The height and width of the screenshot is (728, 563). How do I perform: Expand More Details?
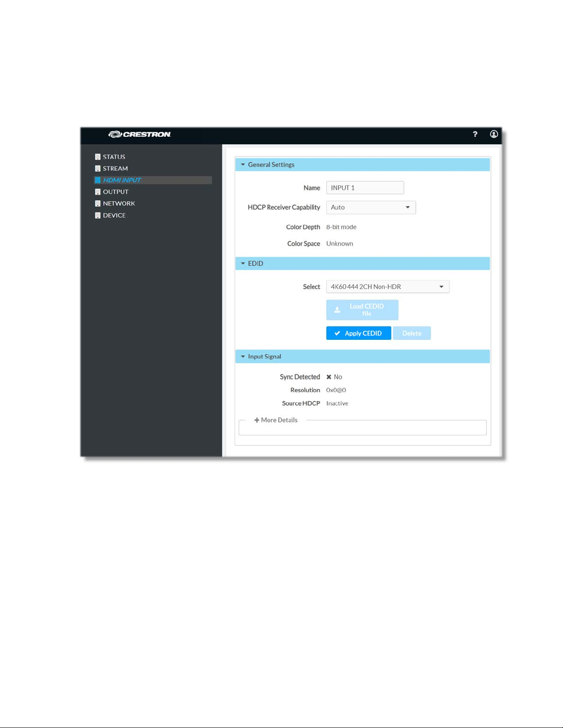click(276, 420)
